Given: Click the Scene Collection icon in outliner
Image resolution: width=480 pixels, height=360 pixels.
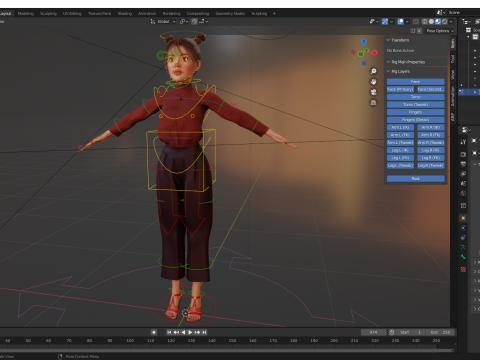Looking at the screenshot, I should click(x=468, y=30).
